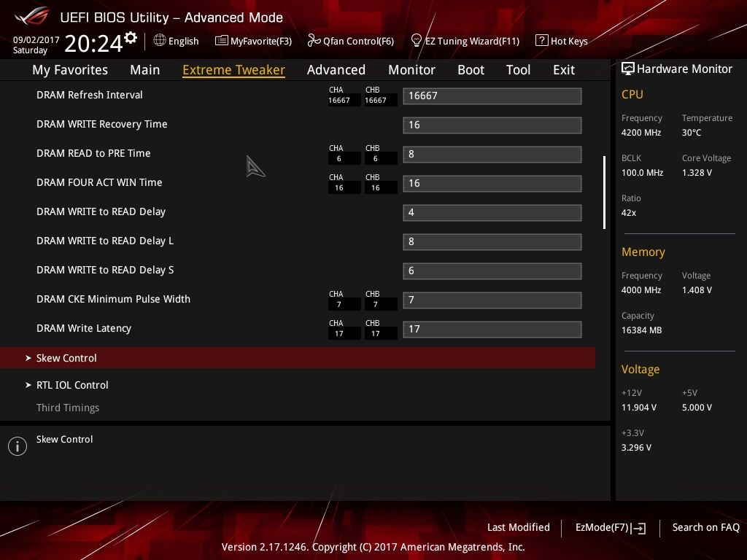Select the DRAM CKE Minimum Pulse Width label
The image size is (747, 560).
[113, 299]
